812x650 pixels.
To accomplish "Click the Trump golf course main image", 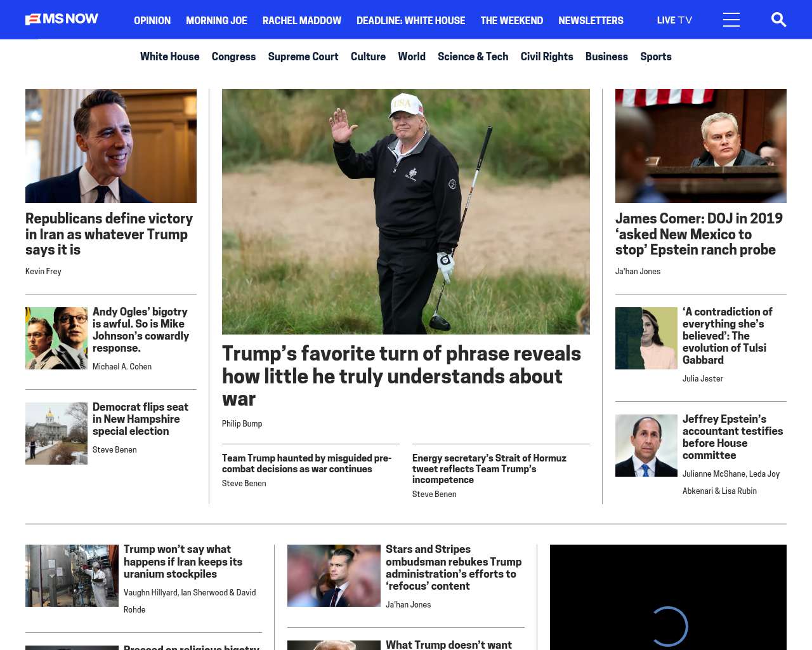I will click(x=405, y=211).
